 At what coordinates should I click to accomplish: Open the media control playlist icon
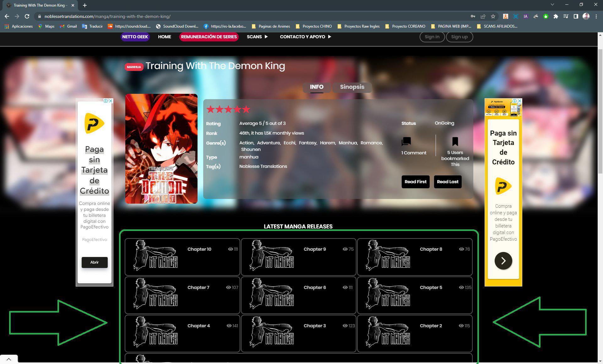566,16
